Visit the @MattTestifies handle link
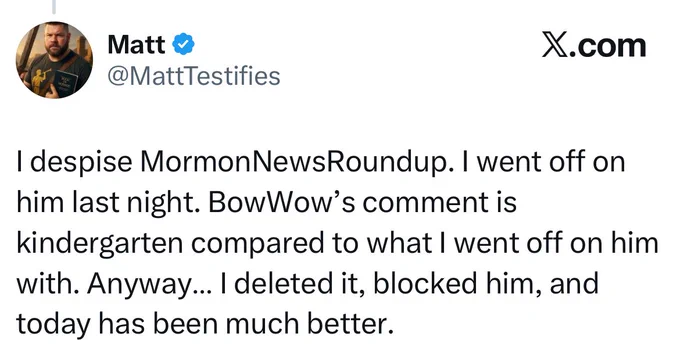This screenshot has width=680, height=362. [x=194, y=76]
